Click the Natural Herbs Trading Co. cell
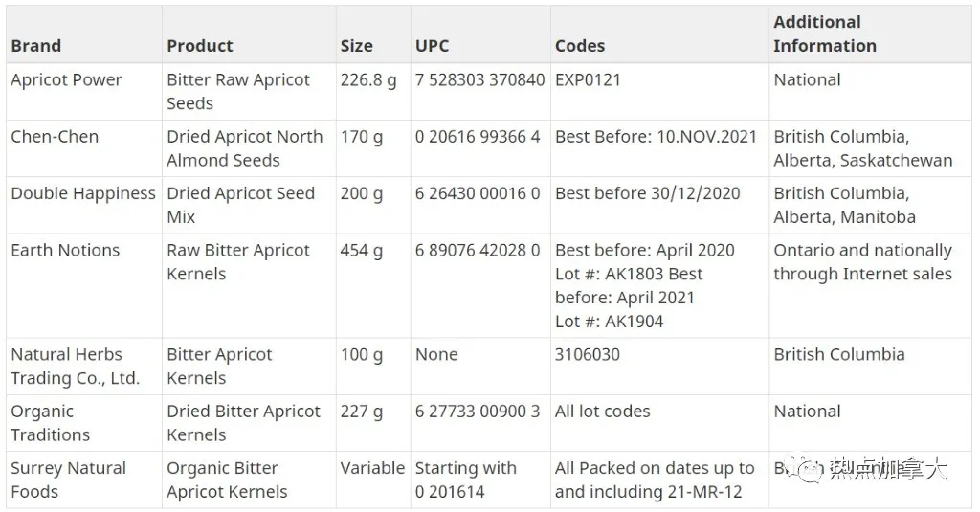 pos(84,367)
